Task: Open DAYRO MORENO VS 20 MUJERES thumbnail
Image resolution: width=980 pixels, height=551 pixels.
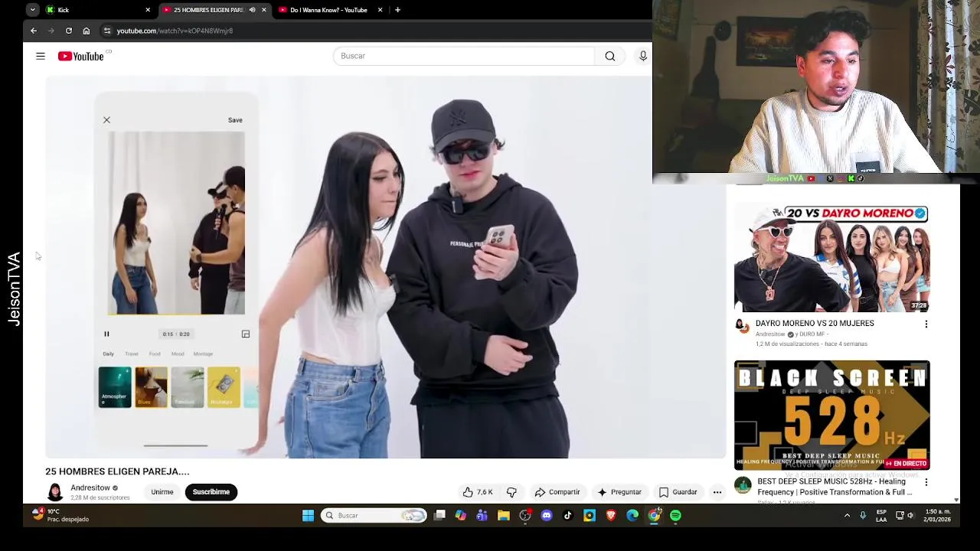Action: click(832, 258)
